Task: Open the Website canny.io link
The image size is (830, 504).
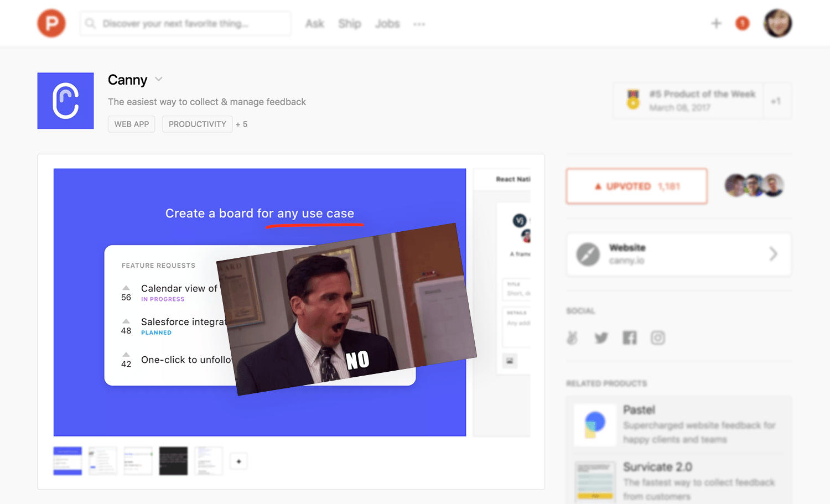Action: (x=678, y=254)
